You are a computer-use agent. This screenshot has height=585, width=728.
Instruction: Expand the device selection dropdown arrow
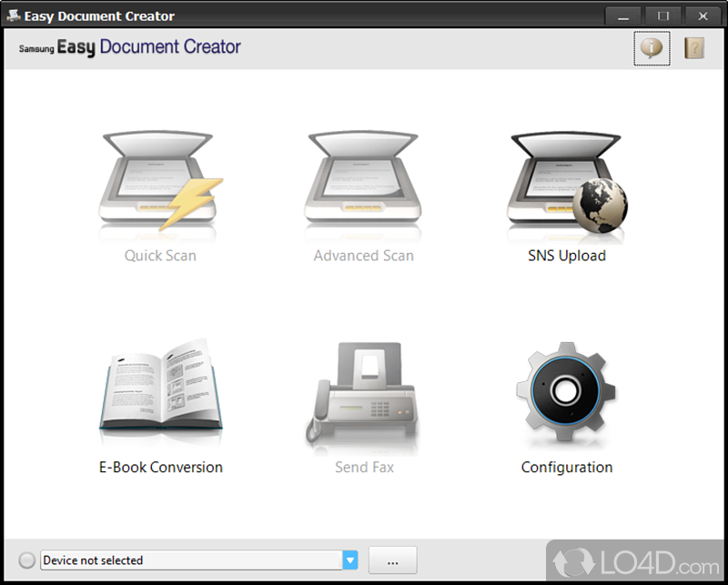click(x=350, y=560)
